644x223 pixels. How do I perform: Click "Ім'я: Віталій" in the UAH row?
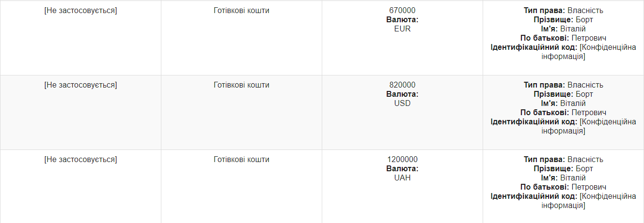(x=563, y=178)
